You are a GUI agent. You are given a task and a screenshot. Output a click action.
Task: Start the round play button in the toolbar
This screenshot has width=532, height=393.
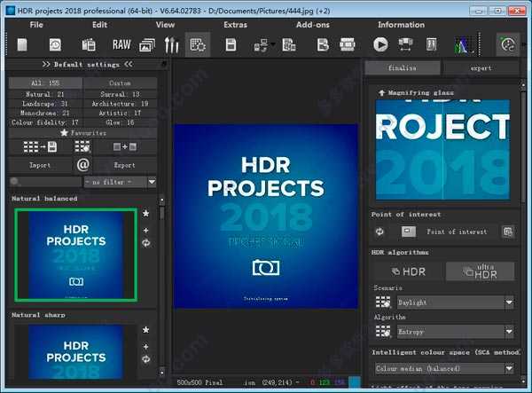(380, 44)
